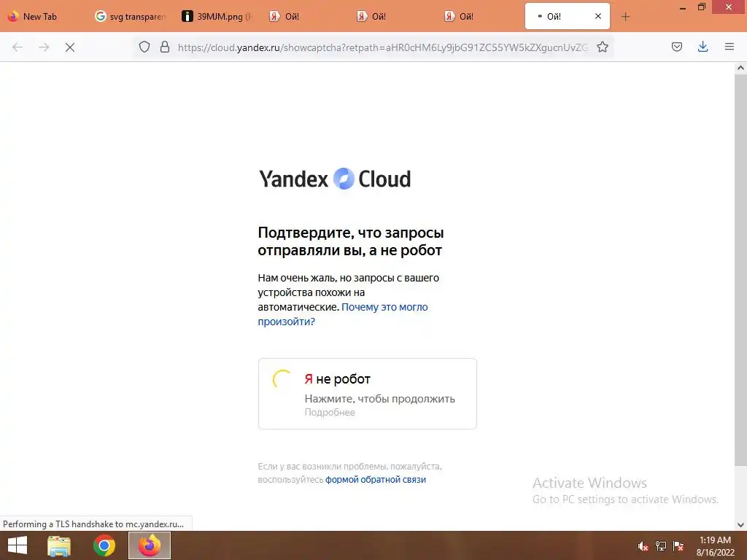Open Почему это могло произойти link
747x560 pixels.
coord(343,314)
